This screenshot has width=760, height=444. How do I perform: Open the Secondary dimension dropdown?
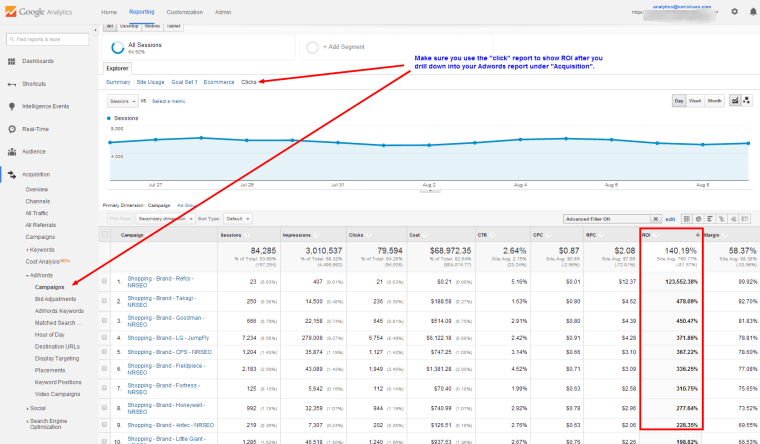click(x=165, y=219)
